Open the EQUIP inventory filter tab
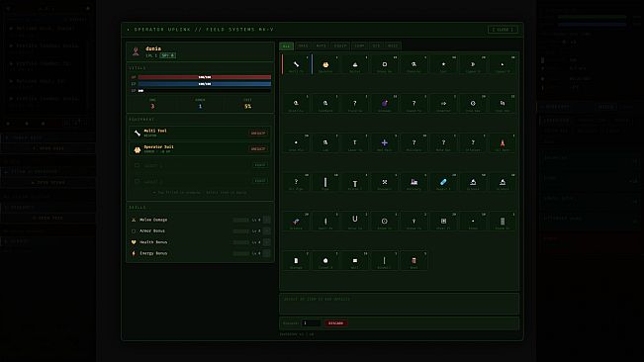The width and height of the screenshot is (644, 362). coord(340,45)
